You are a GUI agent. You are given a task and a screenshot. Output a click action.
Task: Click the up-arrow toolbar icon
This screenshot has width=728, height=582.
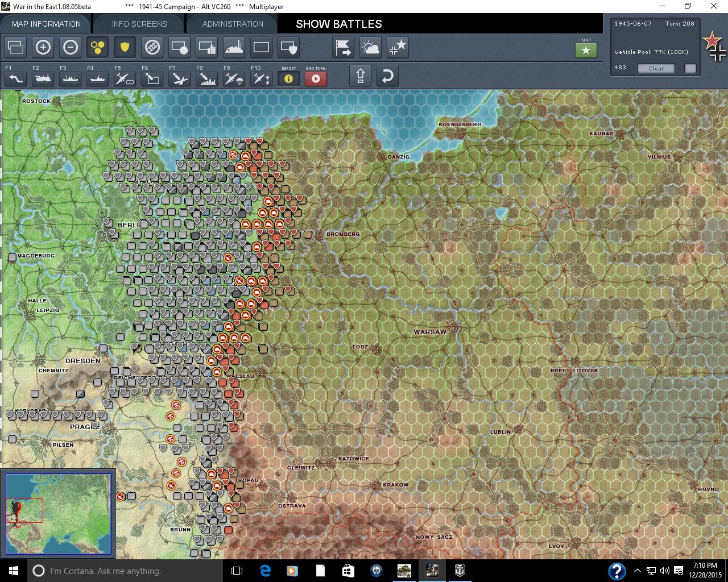tap(361, 76)
